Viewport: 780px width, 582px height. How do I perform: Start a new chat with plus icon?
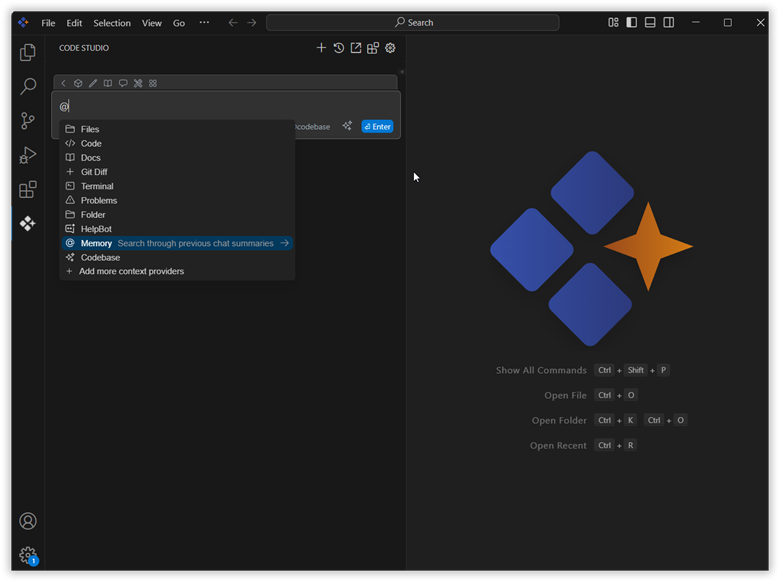321,48
